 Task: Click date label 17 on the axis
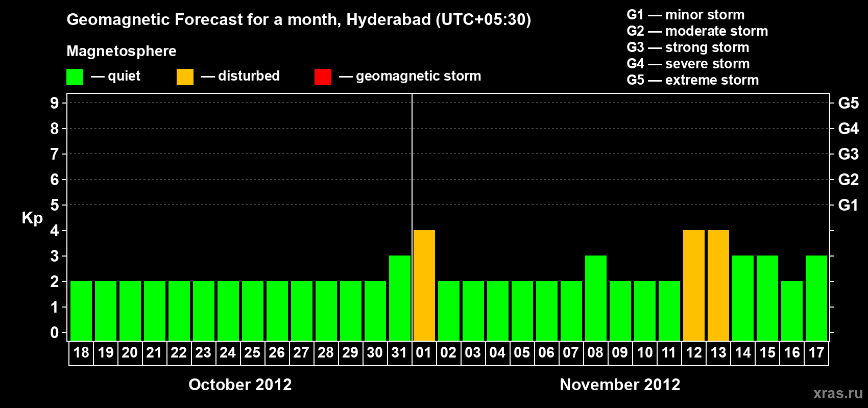816,353
